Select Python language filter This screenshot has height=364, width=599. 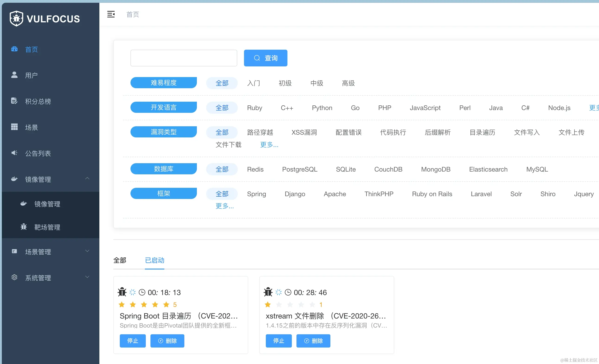[322, 108]
